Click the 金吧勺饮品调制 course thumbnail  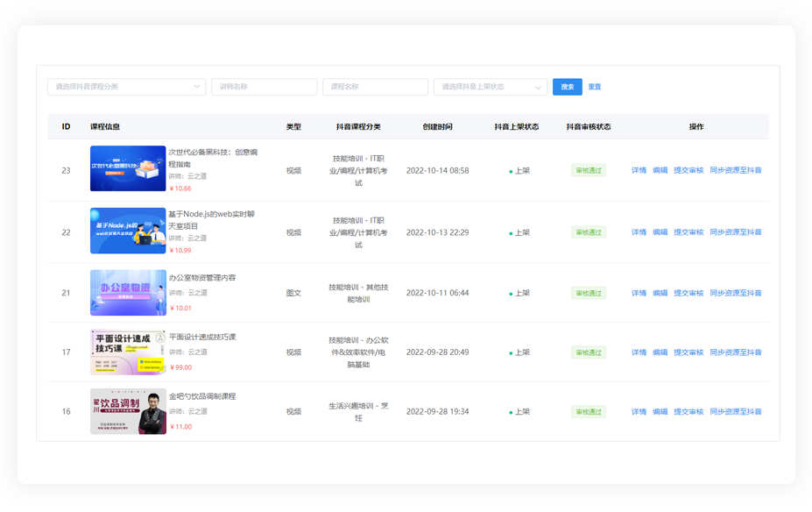tap(128, 411)
